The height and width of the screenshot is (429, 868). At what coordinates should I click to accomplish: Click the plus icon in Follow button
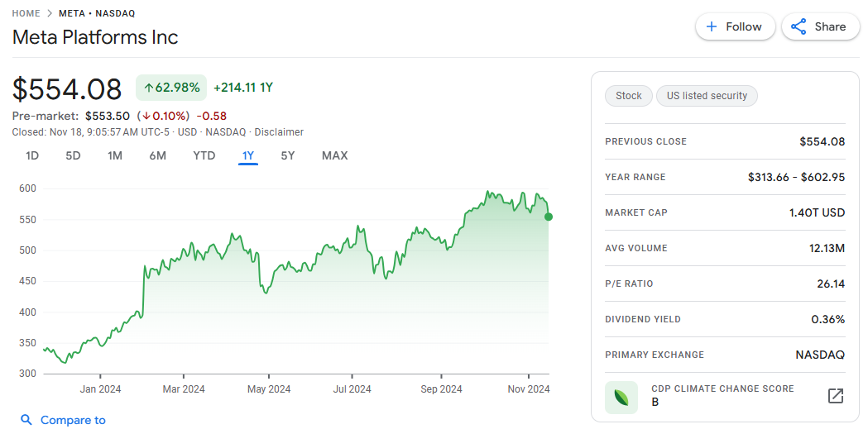click(712, 26)
